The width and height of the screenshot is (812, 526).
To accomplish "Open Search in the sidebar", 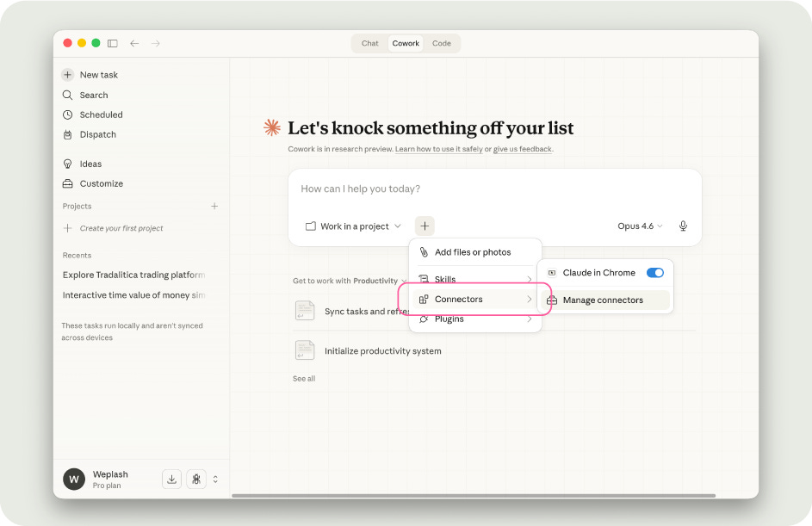I will point(85,96).
